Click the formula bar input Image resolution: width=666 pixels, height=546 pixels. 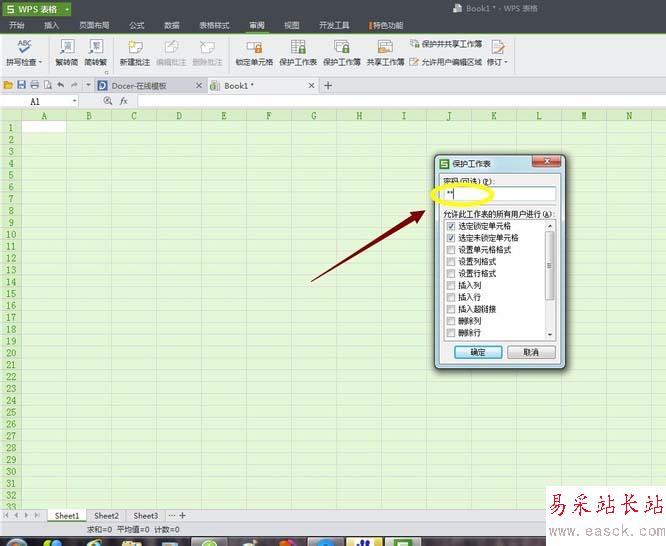point(401,101)
